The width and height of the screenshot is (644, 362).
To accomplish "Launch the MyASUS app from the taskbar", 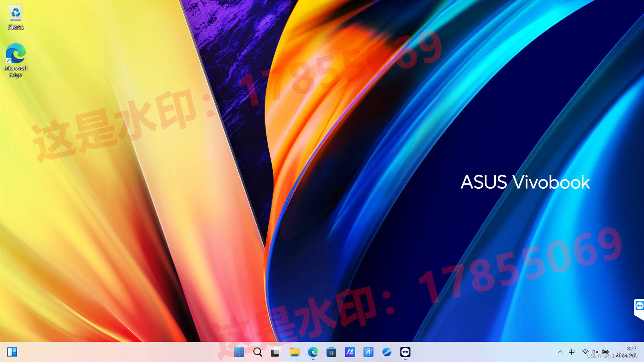I will (350, 352).
